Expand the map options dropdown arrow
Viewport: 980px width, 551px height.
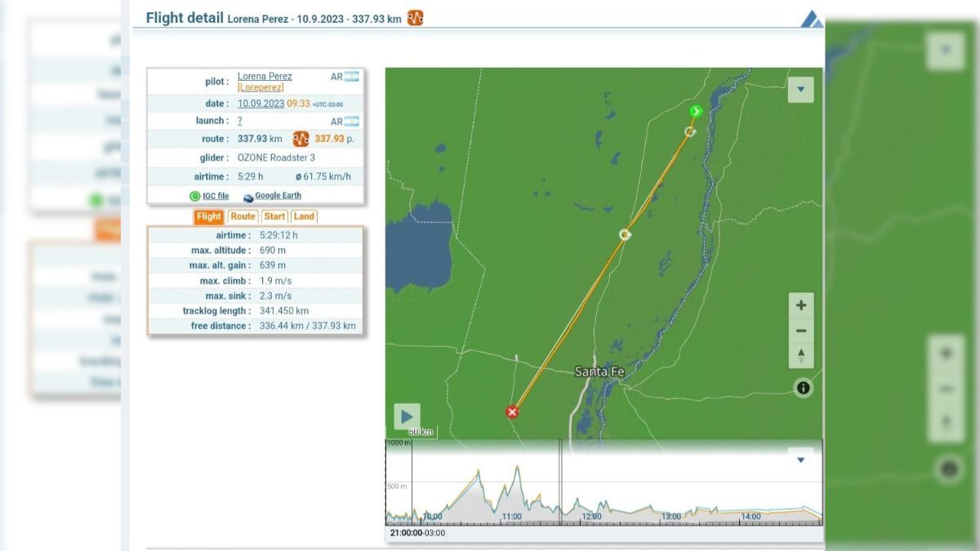(800, 89)
